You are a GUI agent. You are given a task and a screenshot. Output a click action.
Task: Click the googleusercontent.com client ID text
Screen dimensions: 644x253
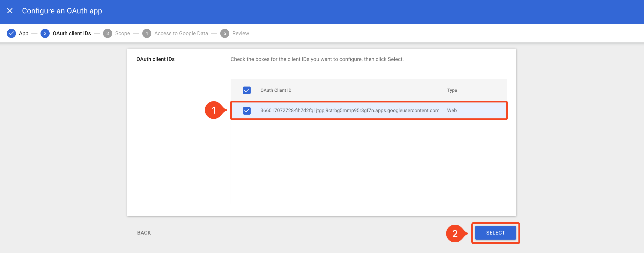(350, 111)
